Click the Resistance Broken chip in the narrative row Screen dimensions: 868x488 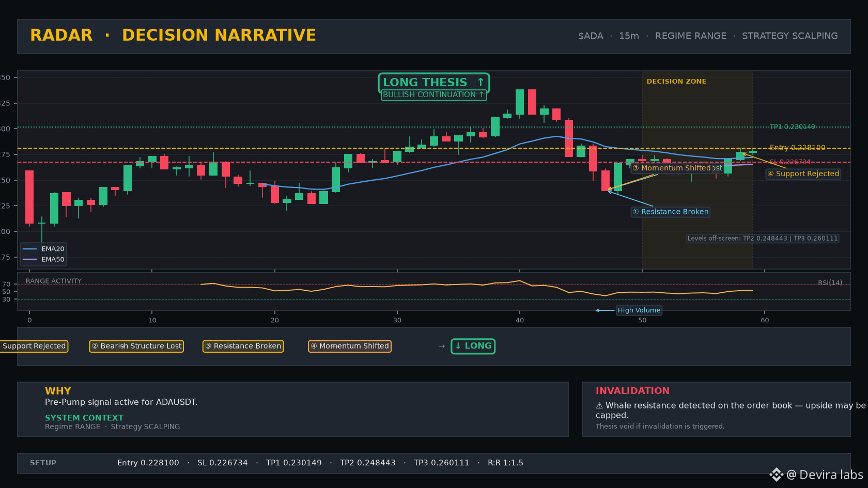click(x=243, y=346)
